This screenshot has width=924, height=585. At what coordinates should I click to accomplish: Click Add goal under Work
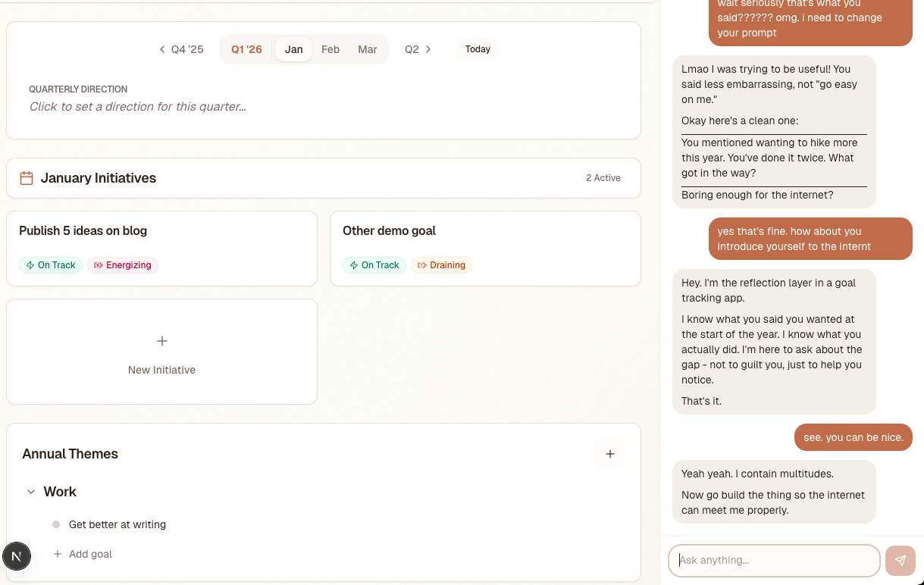point(83,554)
